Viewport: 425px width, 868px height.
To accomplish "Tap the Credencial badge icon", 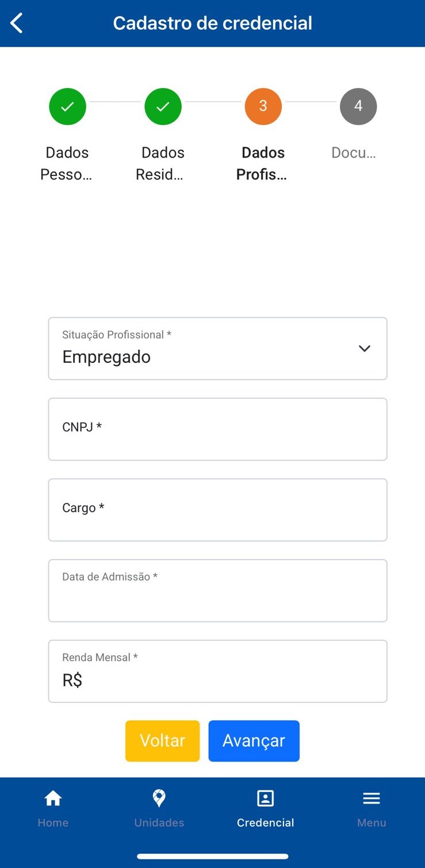I will coord(265,798).
